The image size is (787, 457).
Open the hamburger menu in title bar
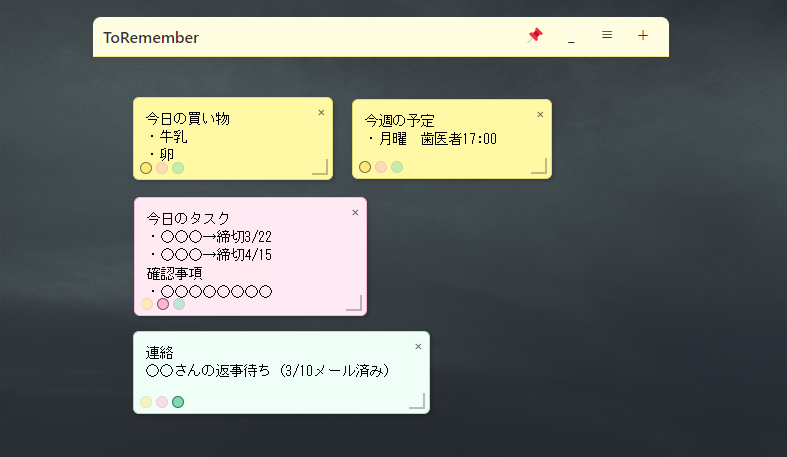pos(606,35)
